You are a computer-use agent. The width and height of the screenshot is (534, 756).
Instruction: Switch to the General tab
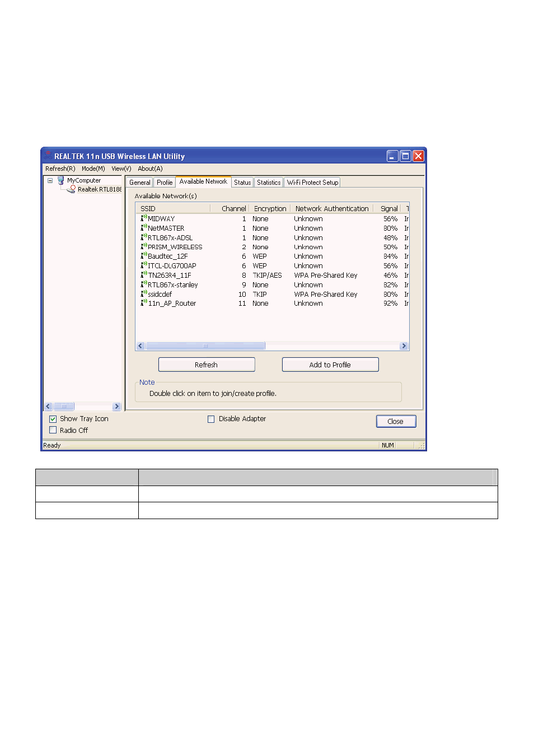(140, 183)
